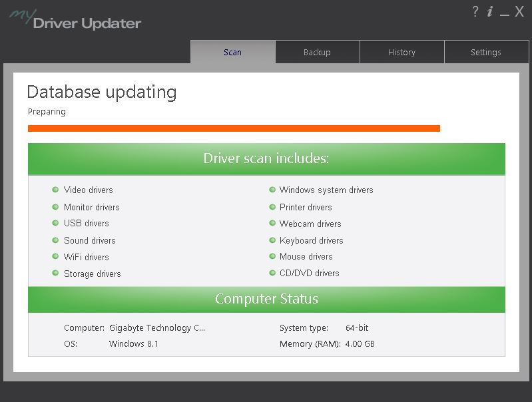Click the '4.00 GB' memory value
This screenshot has width=532, height=402.
(x=360, y=343)
